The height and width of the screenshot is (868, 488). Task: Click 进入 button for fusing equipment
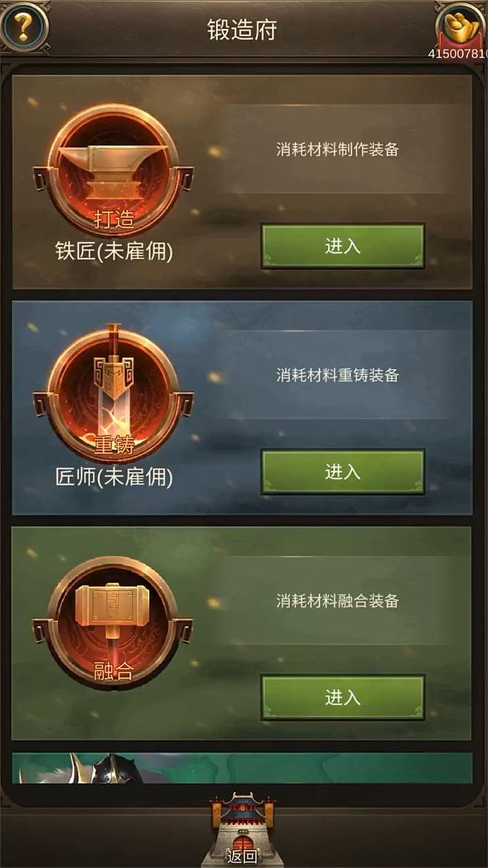343,697
